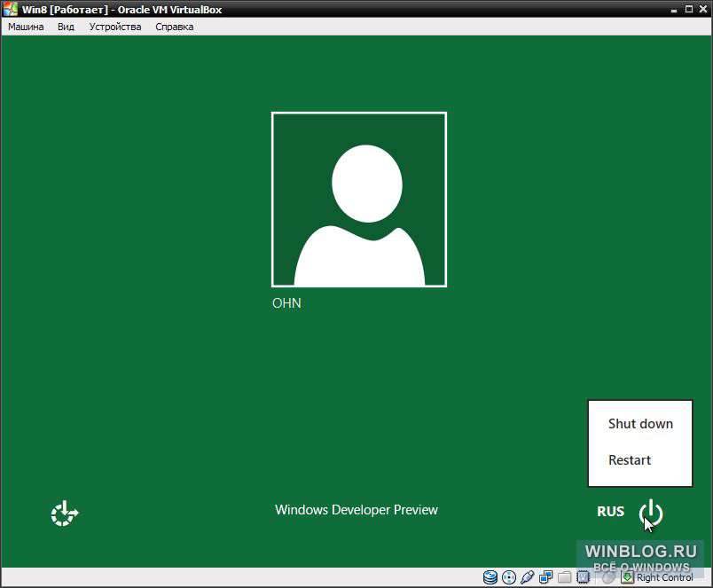Maximize the VirtualBox window

coord(689,9)
